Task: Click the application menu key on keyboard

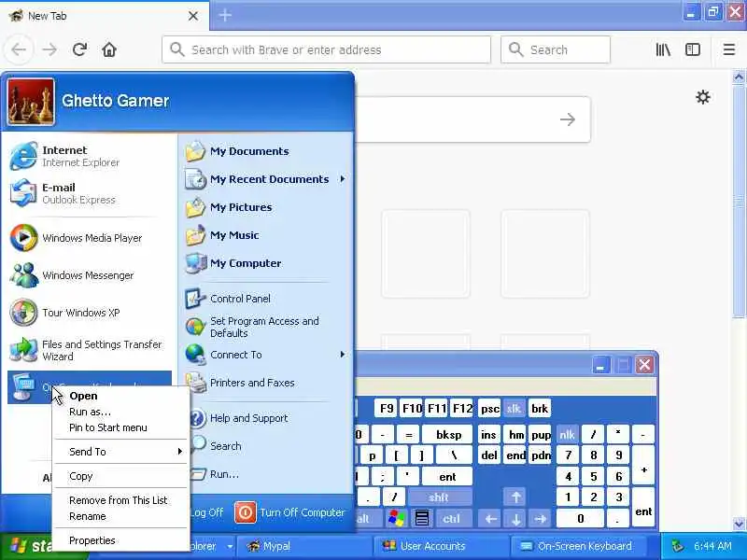Action: pos(422,519)
